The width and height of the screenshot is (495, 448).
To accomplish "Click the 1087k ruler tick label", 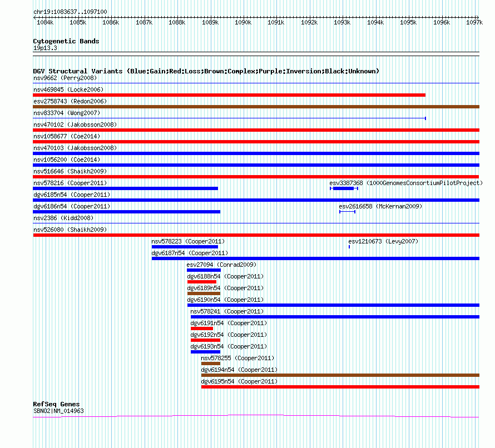I will tap(144, 22).
